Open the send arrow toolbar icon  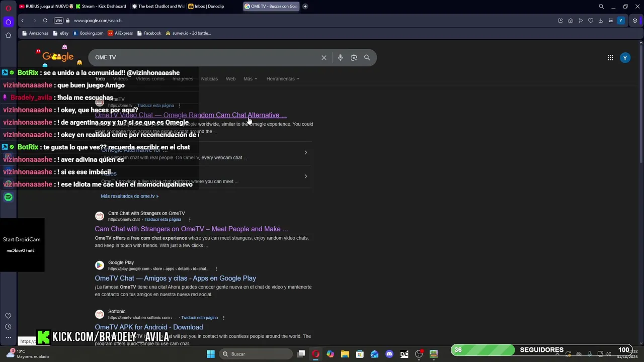pos(581,21)
